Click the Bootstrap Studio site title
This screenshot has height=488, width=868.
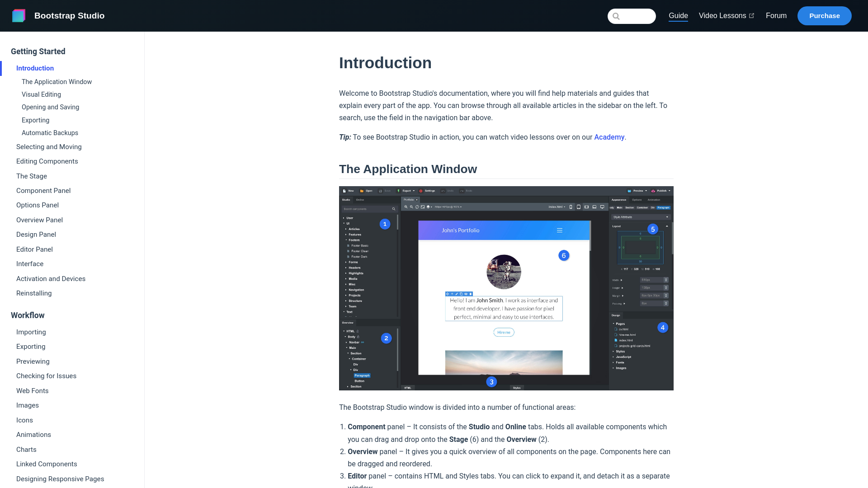(x=69, y=16)
